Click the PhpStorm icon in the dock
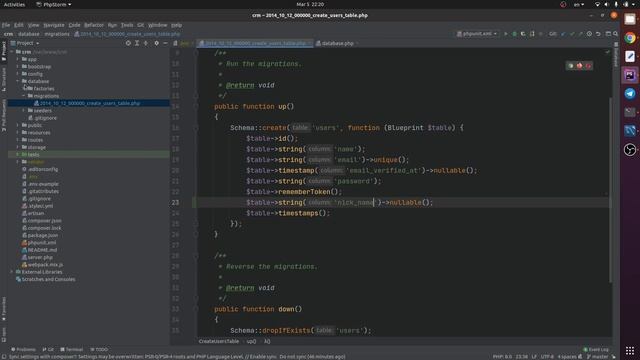Viewport: 640px width, 360px height. tap(630, 75)
